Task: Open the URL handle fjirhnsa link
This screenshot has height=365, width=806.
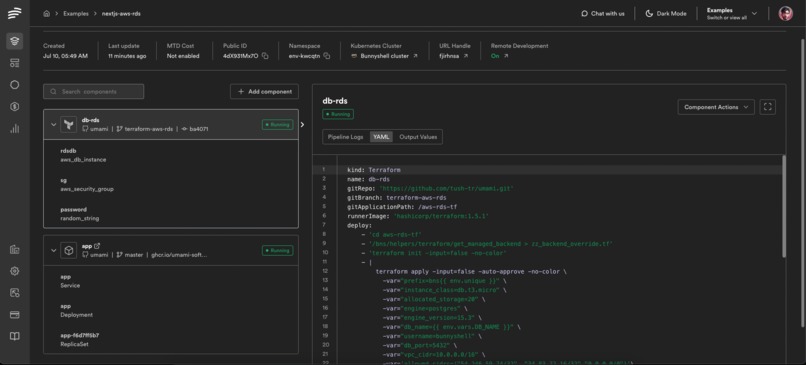Action: coord(466,56)
